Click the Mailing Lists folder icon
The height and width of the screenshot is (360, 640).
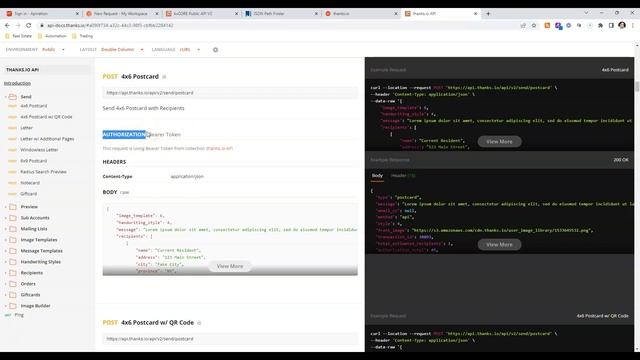pos(13,229)
